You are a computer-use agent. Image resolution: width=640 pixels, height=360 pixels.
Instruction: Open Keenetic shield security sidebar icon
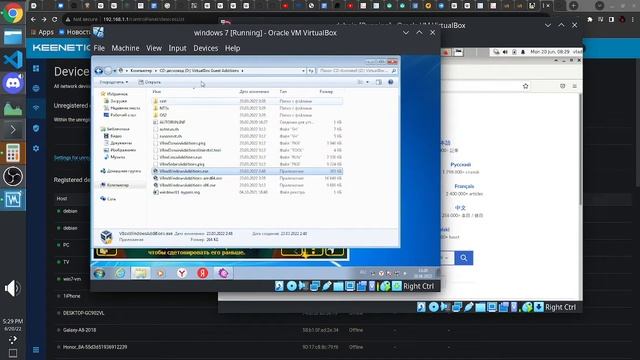pos(36,128)
